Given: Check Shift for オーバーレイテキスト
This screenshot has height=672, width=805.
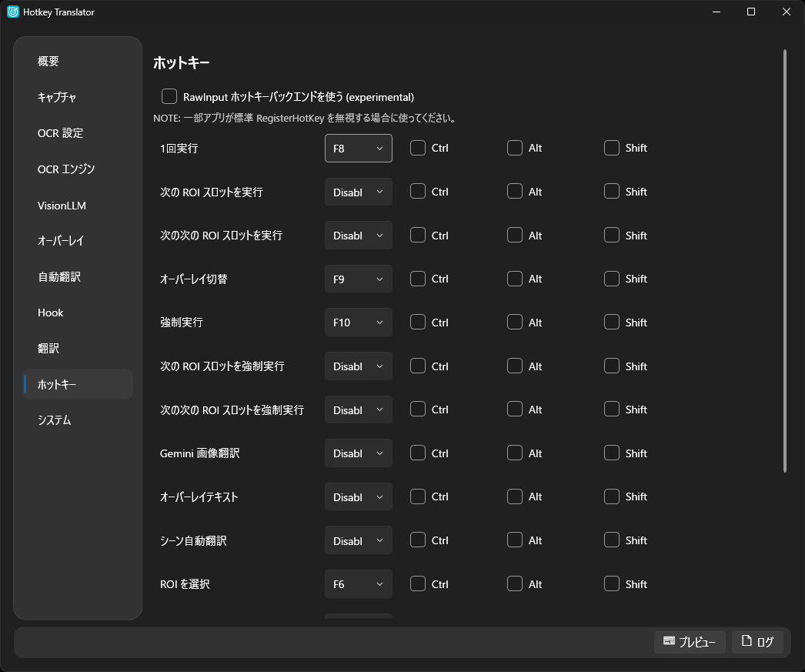Looking at the screenshot, I should (x=612, y=497).
